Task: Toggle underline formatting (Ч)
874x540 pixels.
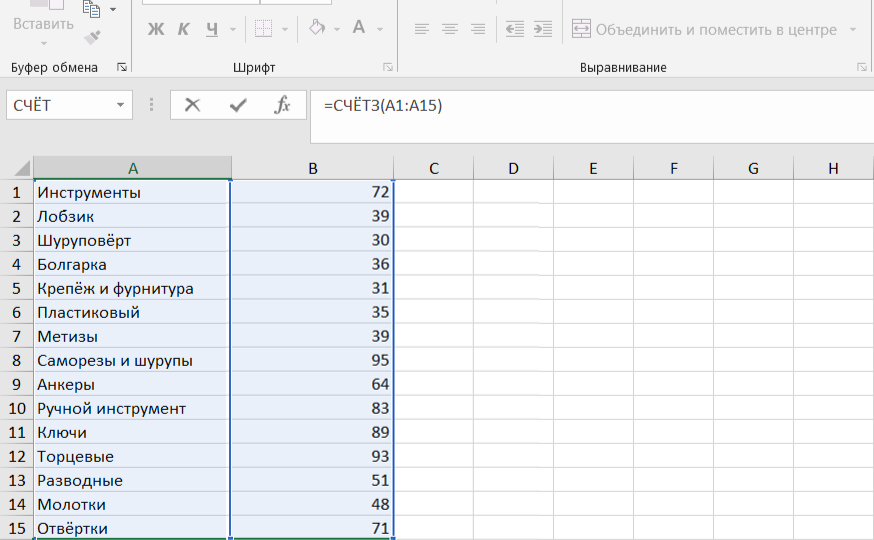Action: click(x=212, y=29)
